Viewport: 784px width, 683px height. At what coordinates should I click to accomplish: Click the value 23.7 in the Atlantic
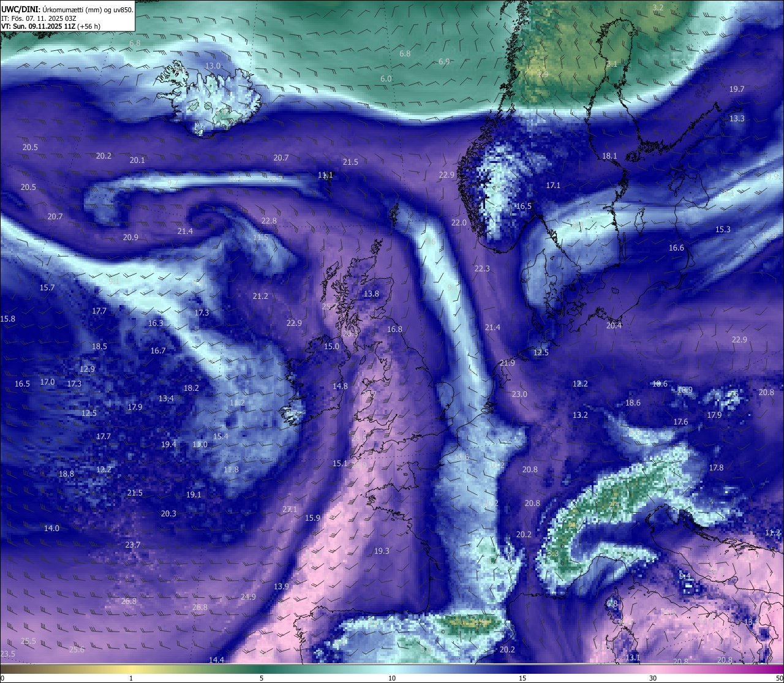(133, 545)
